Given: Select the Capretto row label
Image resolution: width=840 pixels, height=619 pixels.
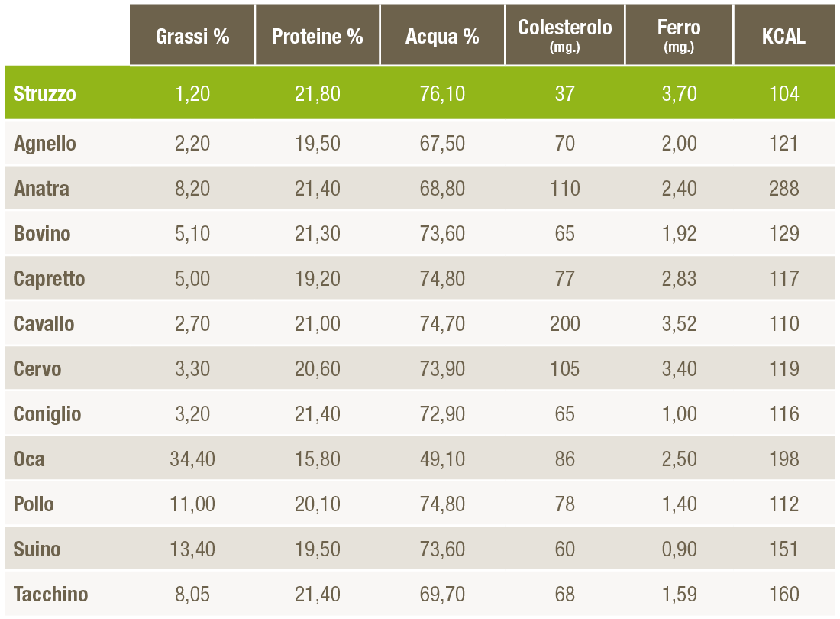Looking at the screenshot, I should pos(49,279).
